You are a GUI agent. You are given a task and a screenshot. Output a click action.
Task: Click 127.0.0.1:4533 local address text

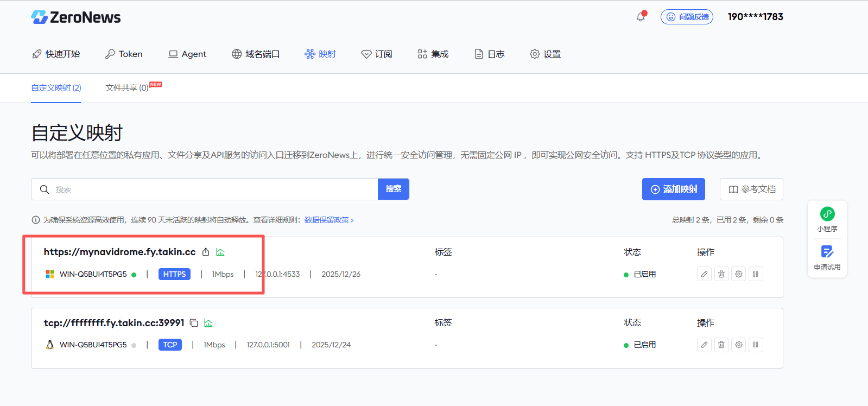pos(278,274)
